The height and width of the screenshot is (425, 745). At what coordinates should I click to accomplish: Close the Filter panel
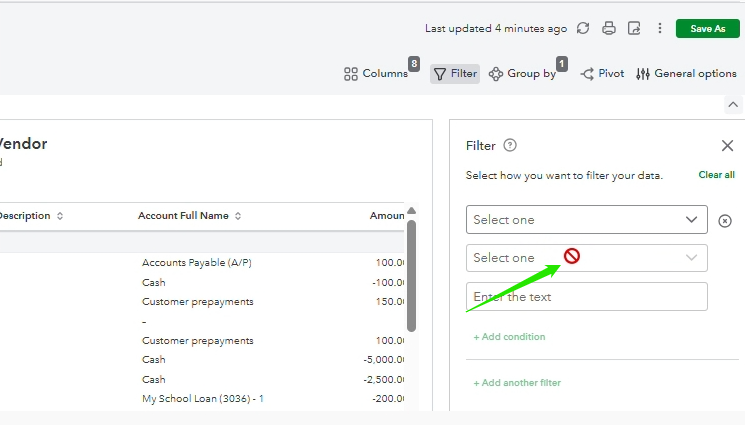point(727,146)
